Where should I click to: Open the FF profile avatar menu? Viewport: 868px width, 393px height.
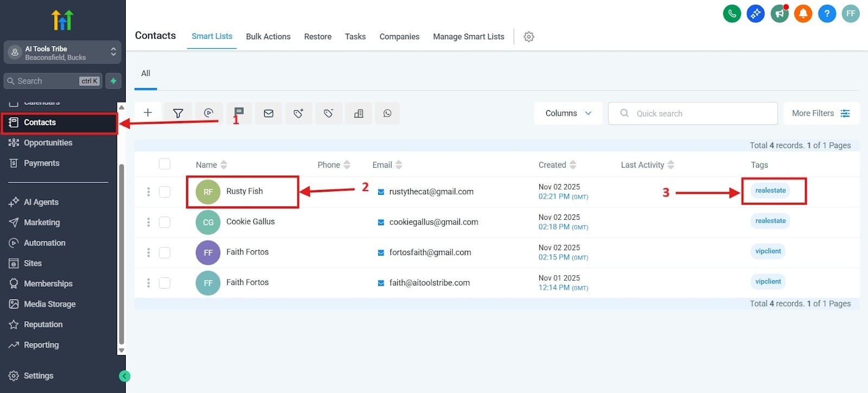(851, 14)
